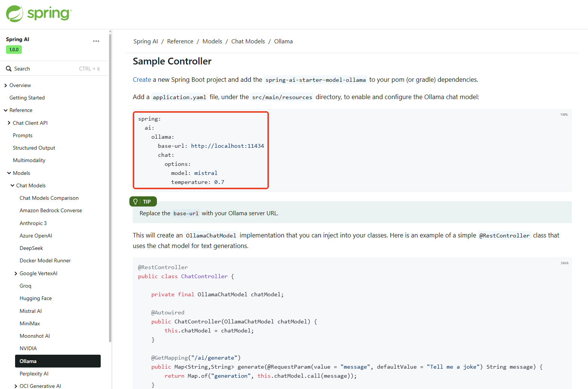Open the Prompts page
Screen dimensions: 588x389
tap(23, 135)
